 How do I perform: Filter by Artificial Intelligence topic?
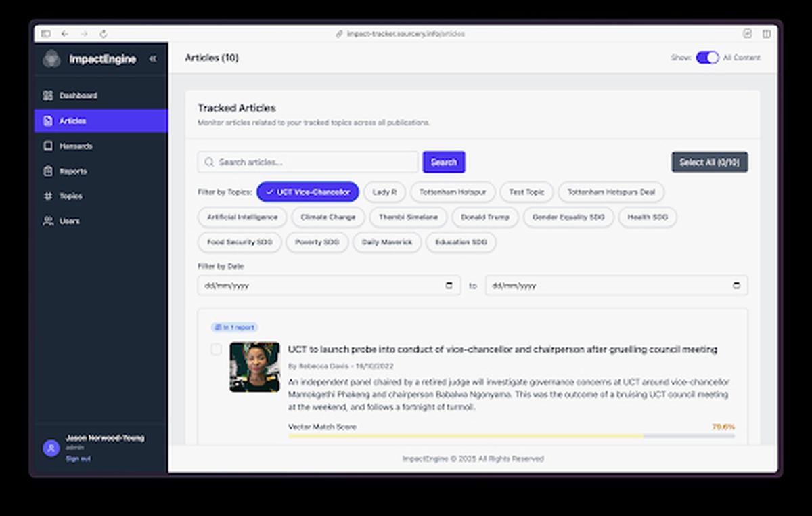tap(242, 217)
